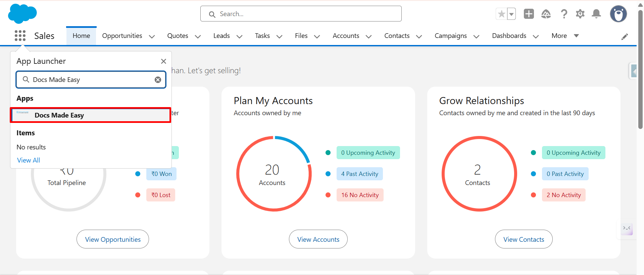Open the user profile avatar
Viewport: 644px width, 275px height.
point(618,14)
